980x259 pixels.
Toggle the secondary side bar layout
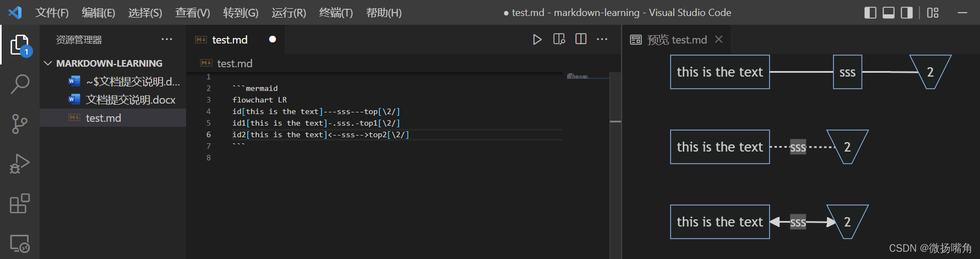click(x=907, y=12)
